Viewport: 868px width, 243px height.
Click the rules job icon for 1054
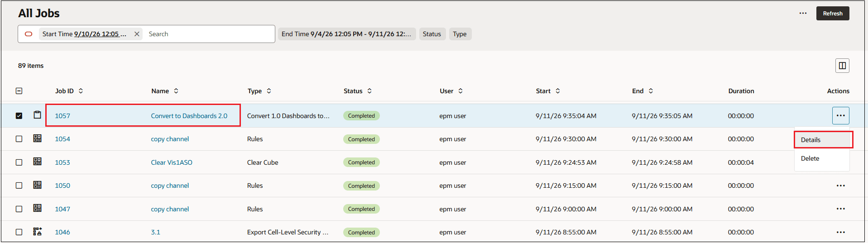[x=38, y=138]
